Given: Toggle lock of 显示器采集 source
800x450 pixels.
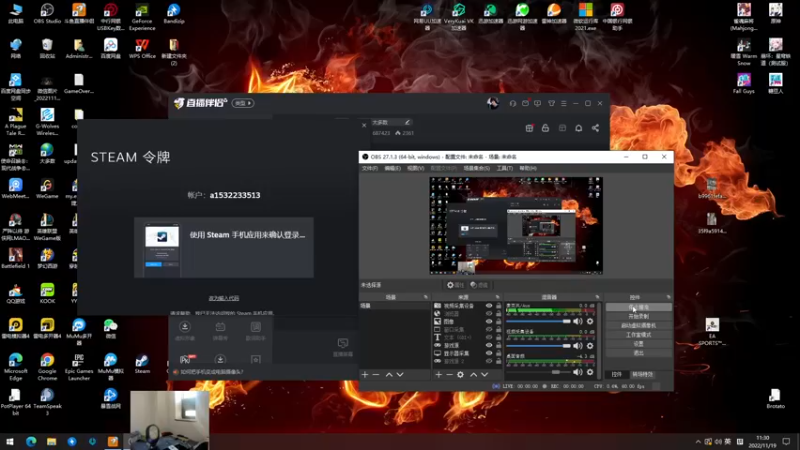Looking at the screenshot, I should 498,353.
